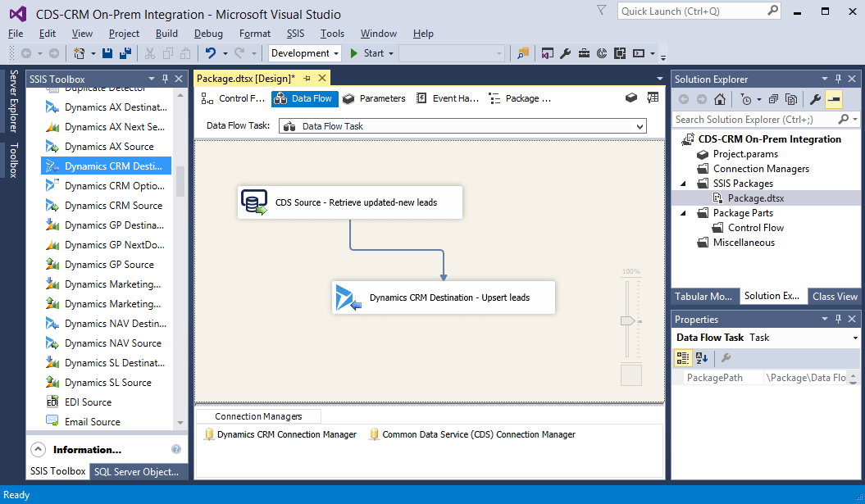Collapse the Package Parts folder

[684, 213]
